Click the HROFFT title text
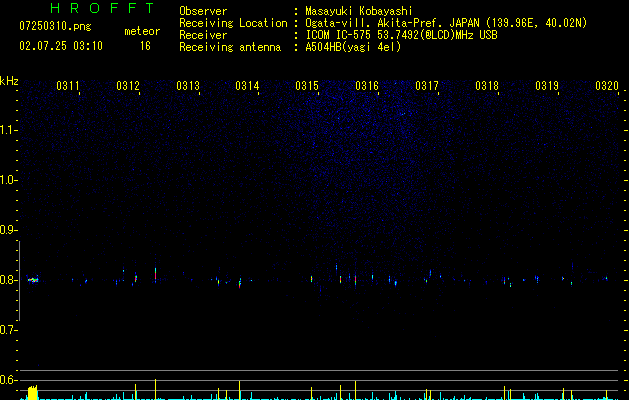Screen dimensions: 629x400 coord(103,8)
